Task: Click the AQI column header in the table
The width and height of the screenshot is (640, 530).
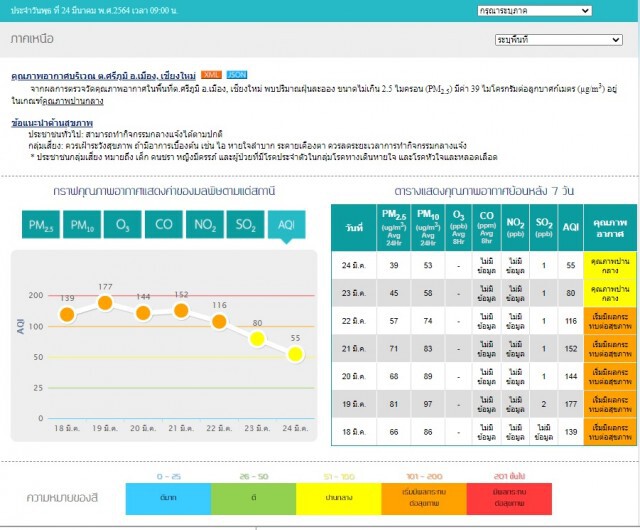Action: [571, 228]
